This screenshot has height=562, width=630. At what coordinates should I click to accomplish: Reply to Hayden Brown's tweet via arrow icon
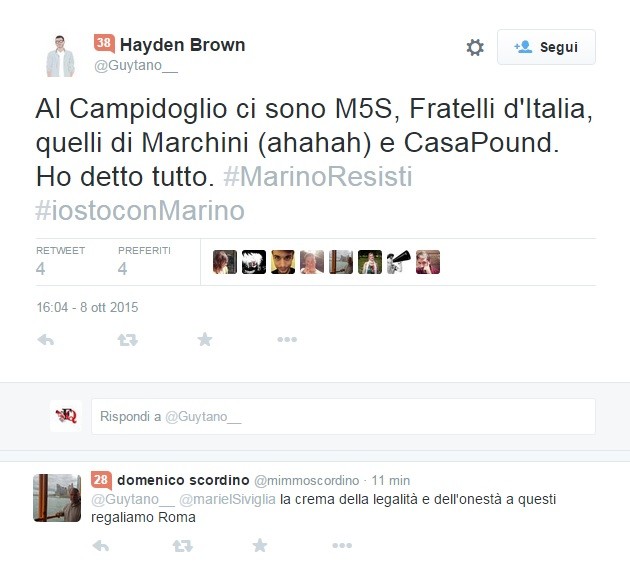click(45, 340)
